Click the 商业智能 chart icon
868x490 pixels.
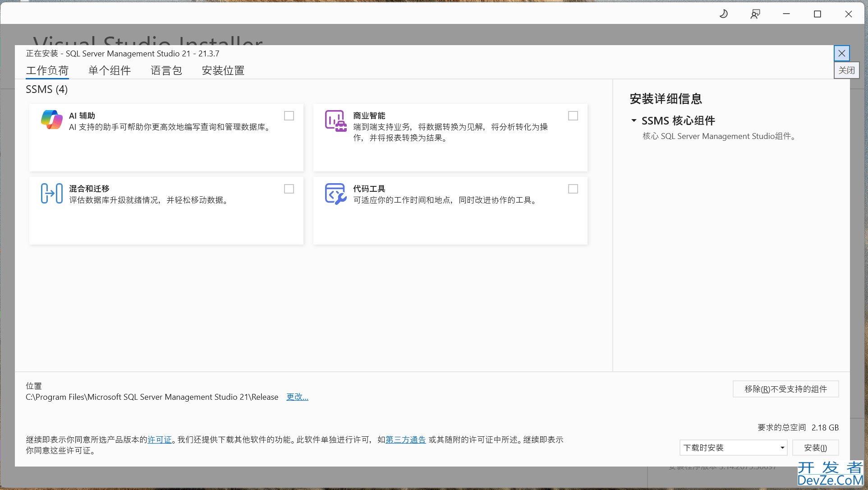coord(335,121)
